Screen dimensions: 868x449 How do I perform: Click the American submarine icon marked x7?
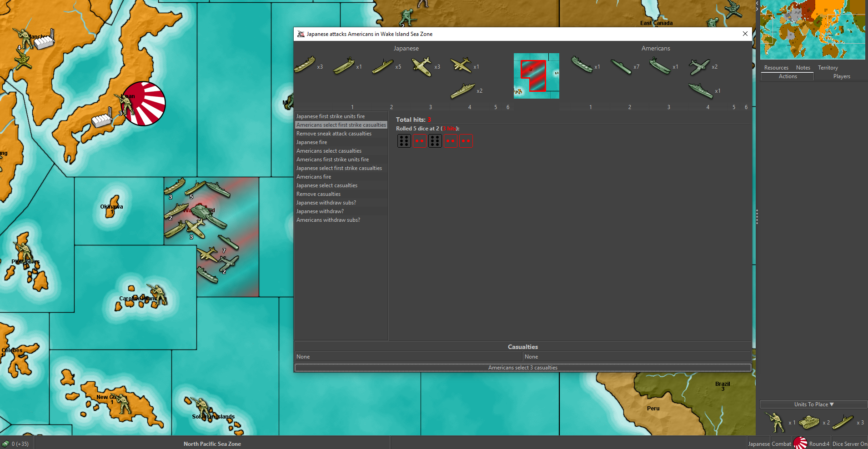(x=621, y=67)
